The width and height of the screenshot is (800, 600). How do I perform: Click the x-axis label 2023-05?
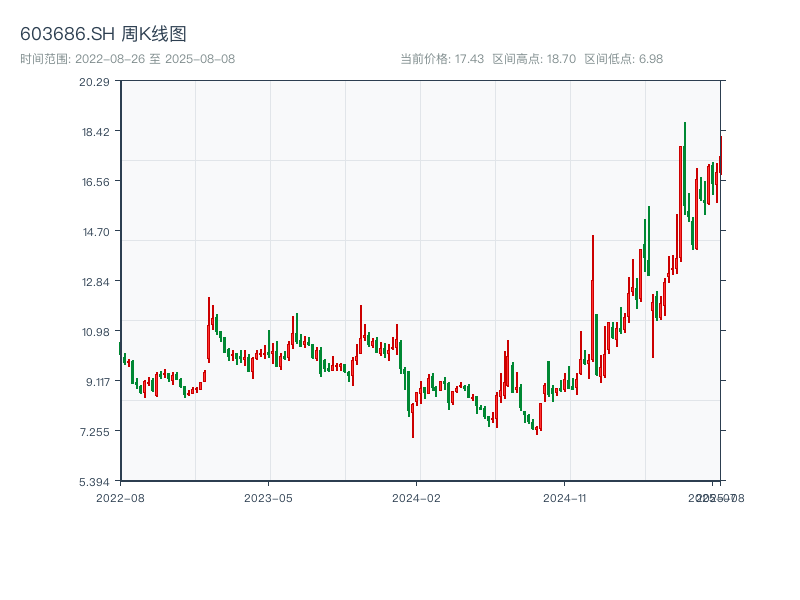point(268,498)
